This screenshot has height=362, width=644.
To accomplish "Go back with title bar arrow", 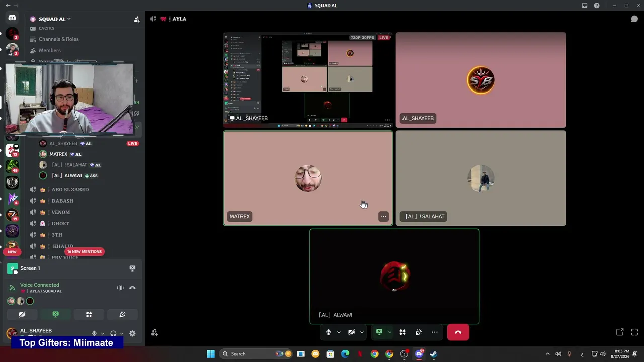I will click(x=8, y=6).
